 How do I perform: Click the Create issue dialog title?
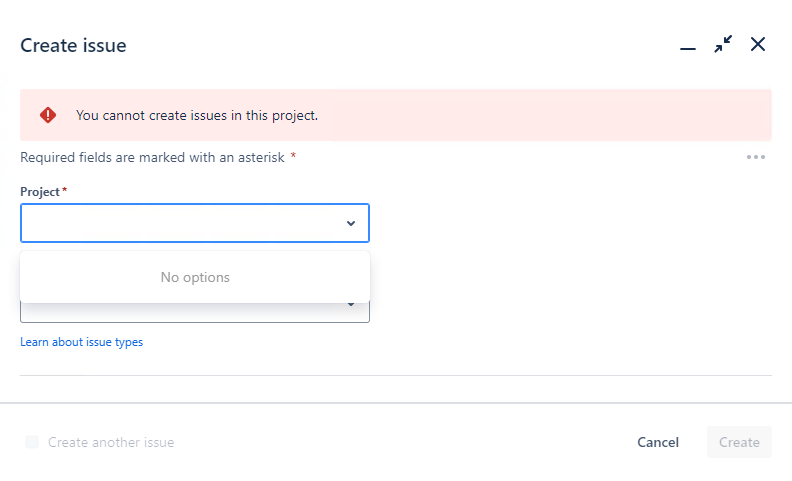(73, 45)
